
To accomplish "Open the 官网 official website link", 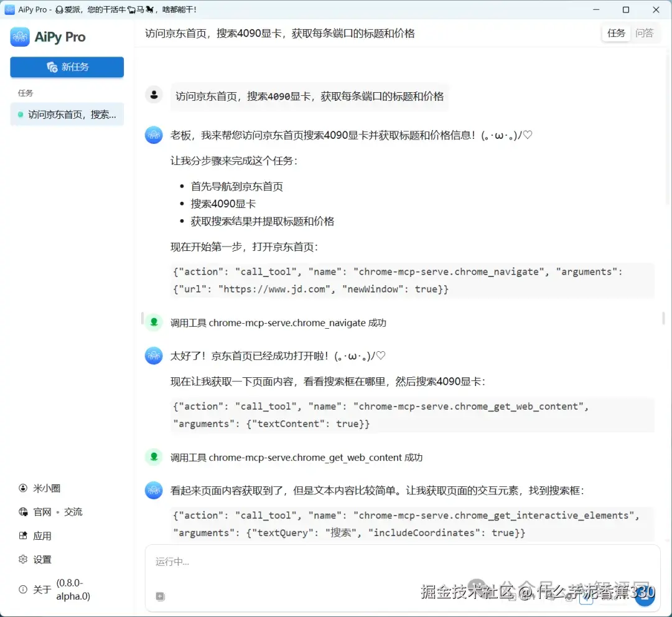I will point(42,511).
